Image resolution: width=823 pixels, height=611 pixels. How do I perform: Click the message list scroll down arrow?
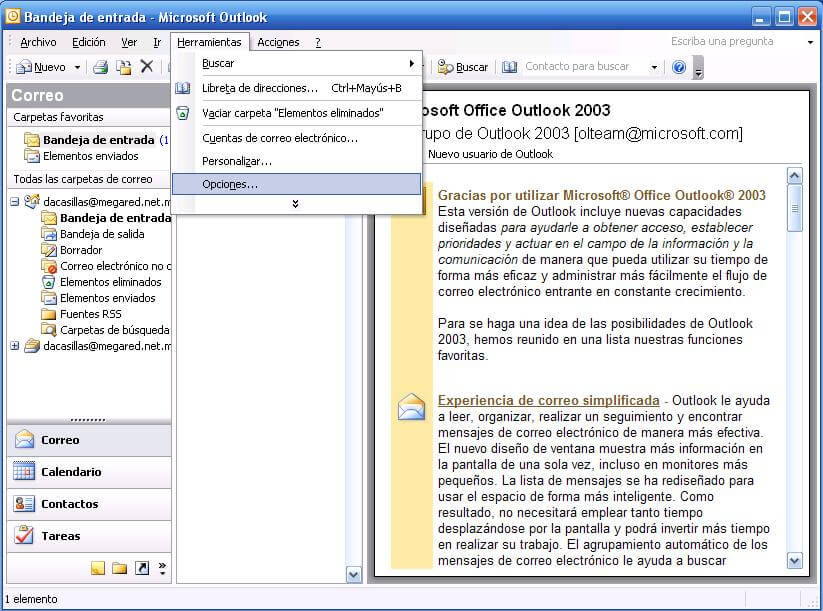click(x=354, y=575)
